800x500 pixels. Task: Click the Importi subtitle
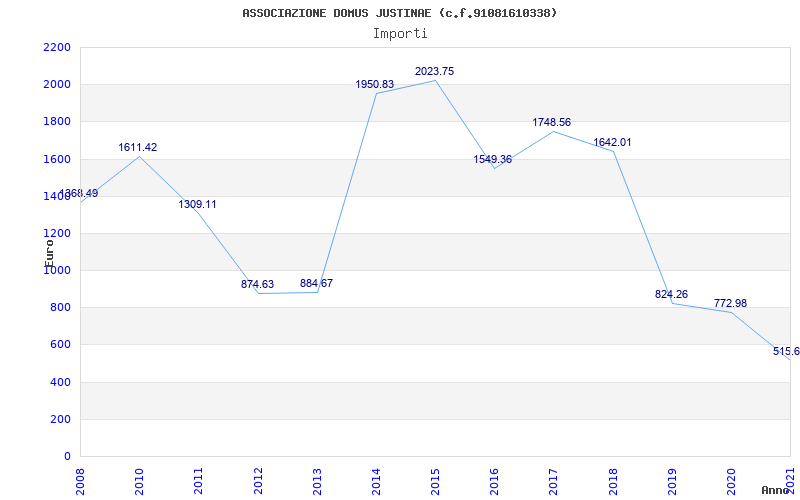400,34
